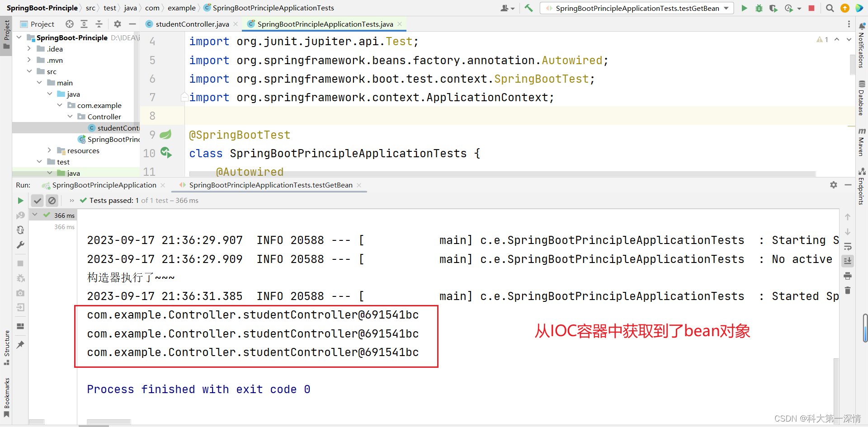Go to next highlighted problem arrow
Screen dimensions: 868x427
click(x=849, y=40)
